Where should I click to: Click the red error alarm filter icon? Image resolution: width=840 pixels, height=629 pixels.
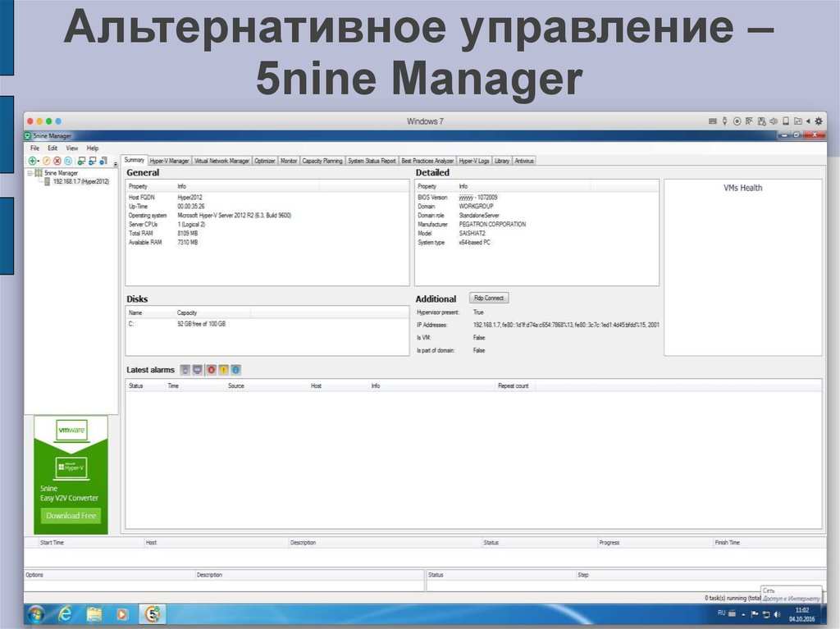(211, 370)
